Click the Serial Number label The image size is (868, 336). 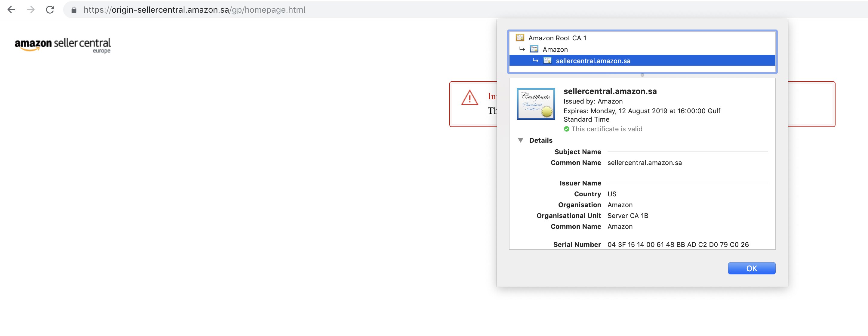click(x=577, y=244)
